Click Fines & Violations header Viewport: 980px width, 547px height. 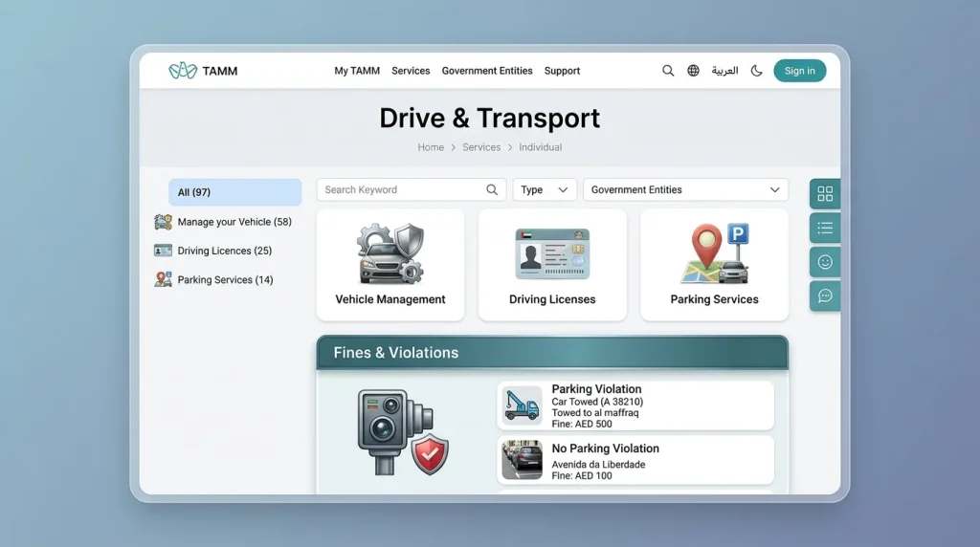[x=552, y=353]
